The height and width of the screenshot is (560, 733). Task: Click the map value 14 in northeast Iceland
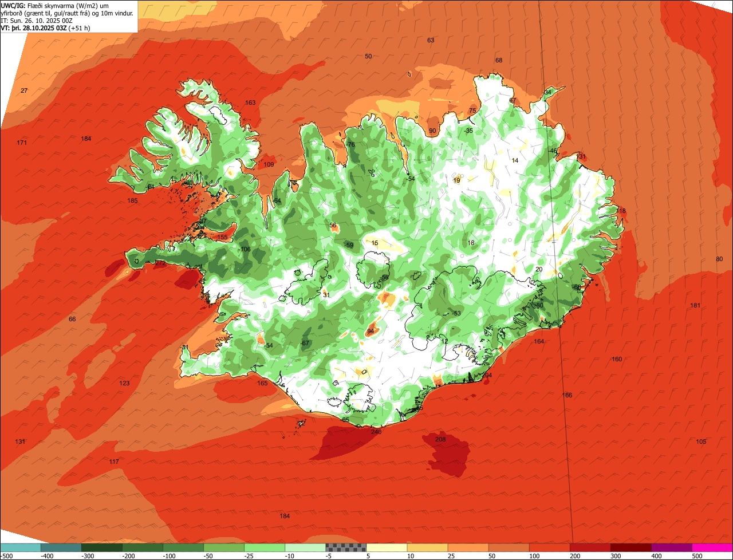pos(515,160)
